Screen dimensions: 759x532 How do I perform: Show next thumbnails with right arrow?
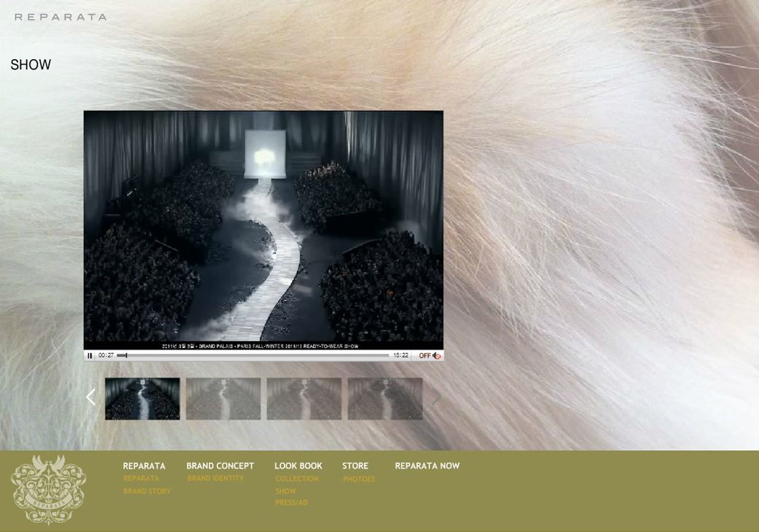point(436,398)
